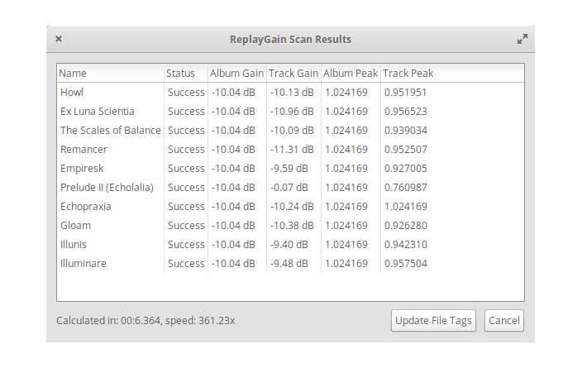Screen dimensions: 582x392
Task: Maximize the ReplayGain results window
Action: tap(522, 39)
